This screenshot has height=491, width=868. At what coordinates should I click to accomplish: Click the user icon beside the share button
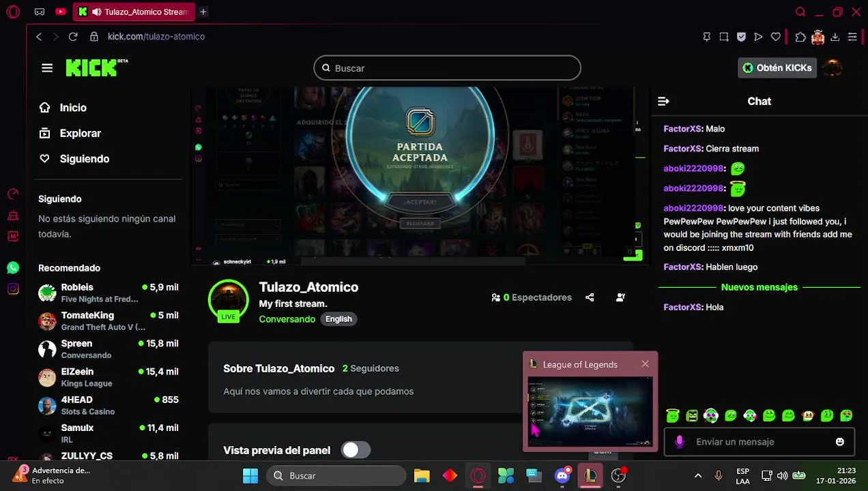coord(620,297)
